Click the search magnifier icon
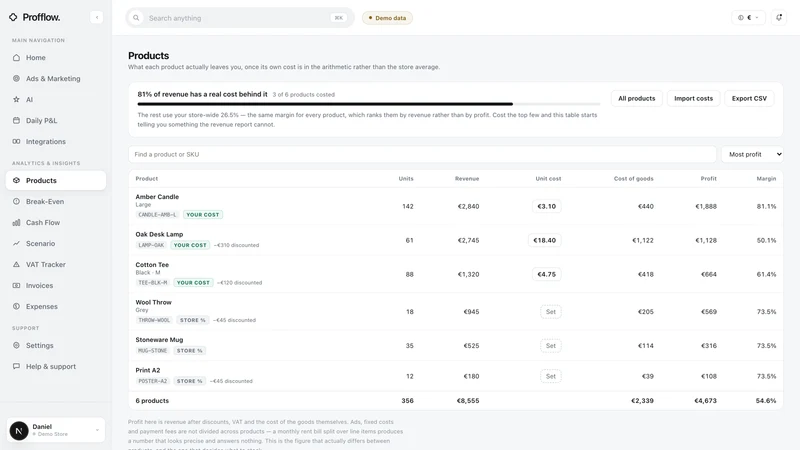Screen dimensions: 800x450 136,18
